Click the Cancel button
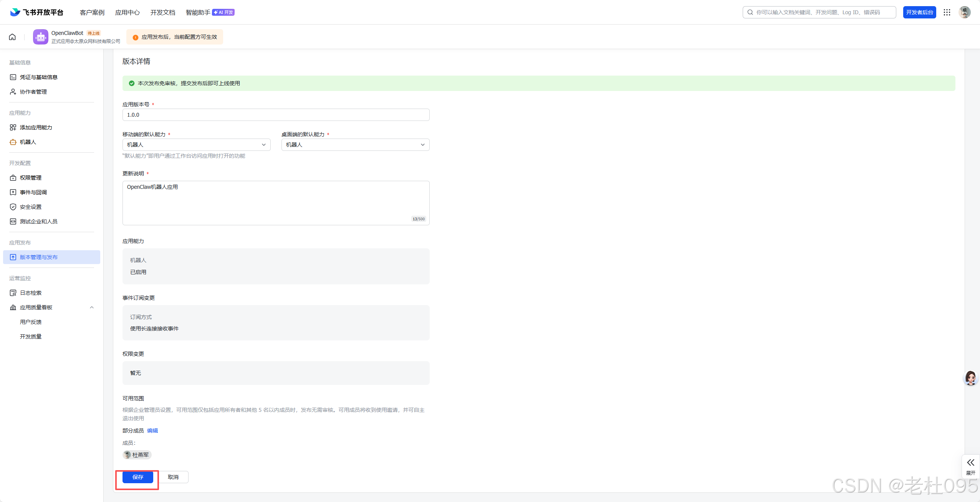This screenshot has height=502, width=980. click(173, 477)
